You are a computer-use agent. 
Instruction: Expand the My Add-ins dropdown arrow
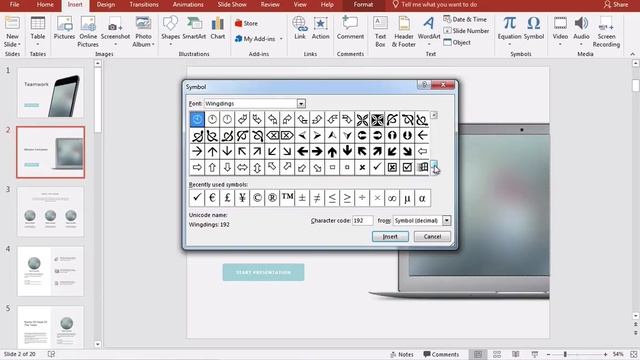tap(281, 39)
